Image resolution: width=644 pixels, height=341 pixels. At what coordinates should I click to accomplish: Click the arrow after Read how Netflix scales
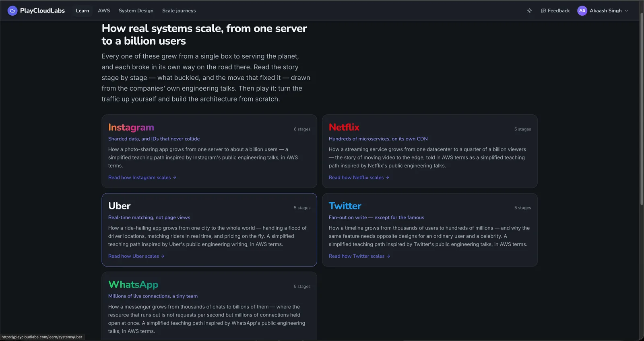point(387,178)
